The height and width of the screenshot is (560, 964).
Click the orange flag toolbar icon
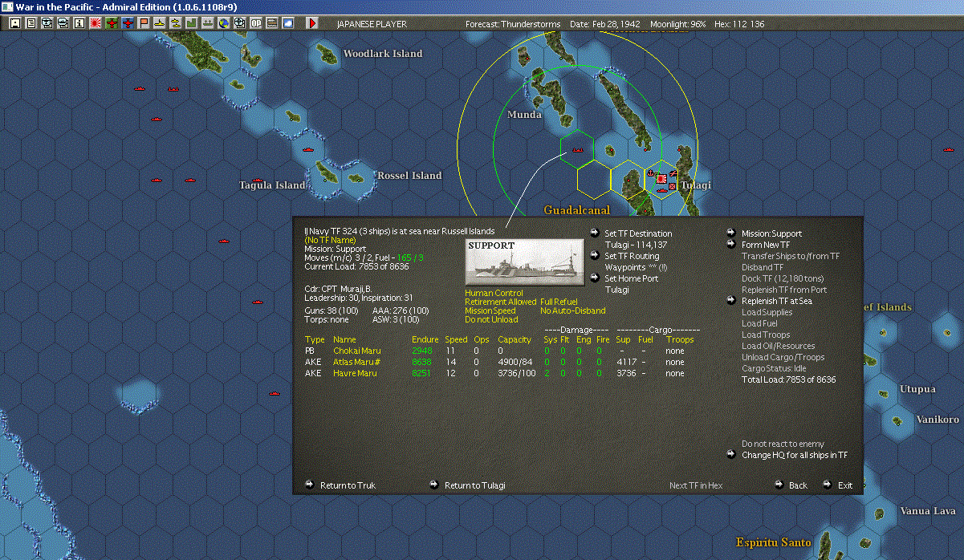pyautogui.click(x=144, y=23)
